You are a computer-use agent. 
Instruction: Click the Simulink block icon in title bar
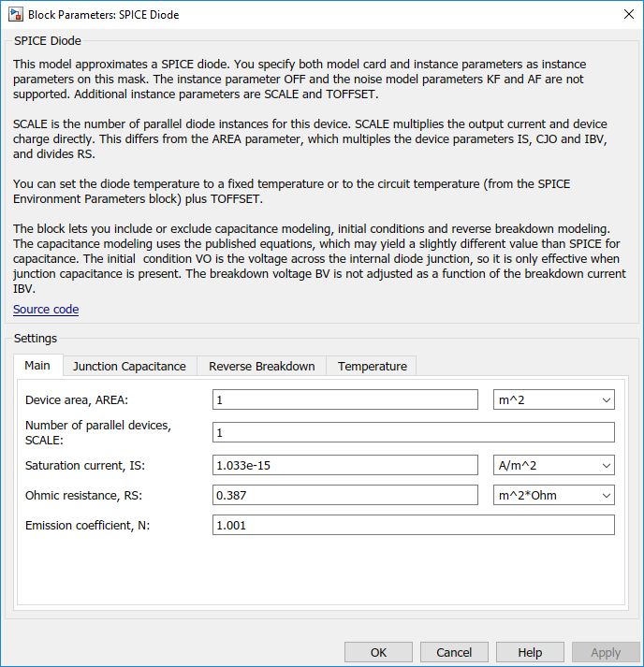16,14
